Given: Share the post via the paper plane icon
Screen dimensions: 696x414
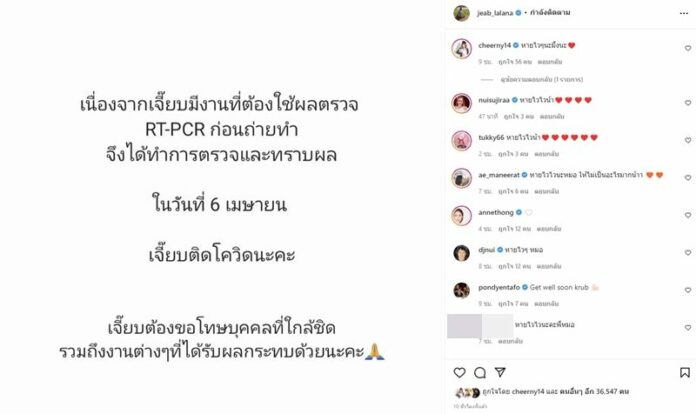Looking at the screenshot, I should [500, 372].
